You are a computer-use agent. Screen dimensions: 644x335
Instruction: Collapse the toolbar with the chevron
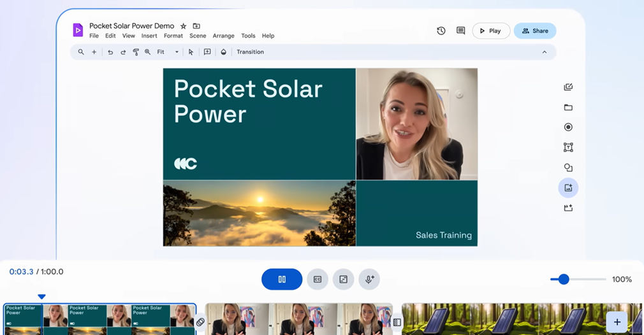coord(545,52)
